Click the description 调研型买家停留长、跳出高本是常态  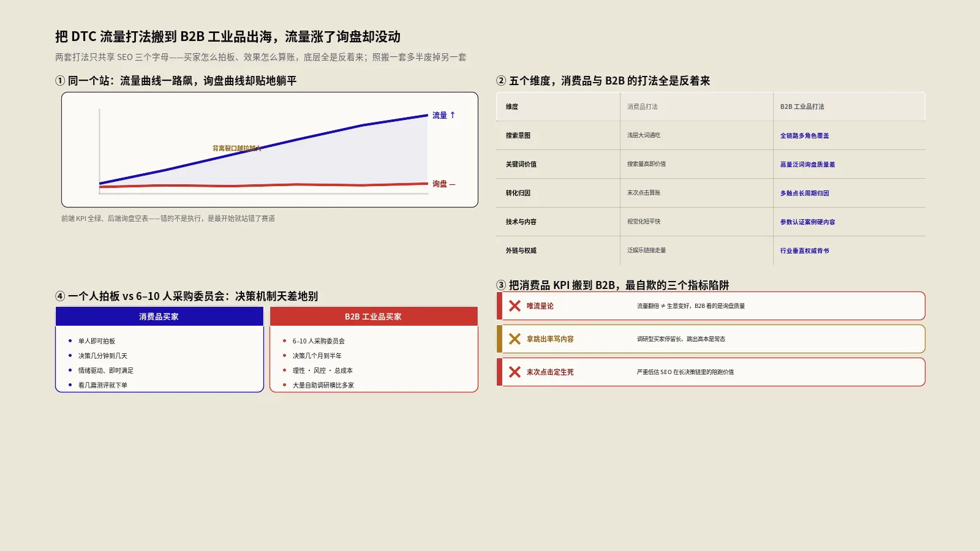pyautogui.click(x=681, y=339)
